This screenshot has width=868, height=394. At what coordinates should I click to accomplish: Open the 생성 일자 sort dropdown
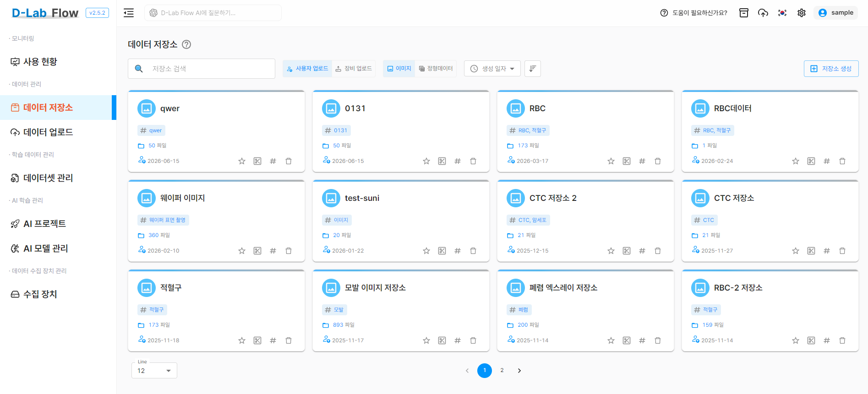coord(492,69)
